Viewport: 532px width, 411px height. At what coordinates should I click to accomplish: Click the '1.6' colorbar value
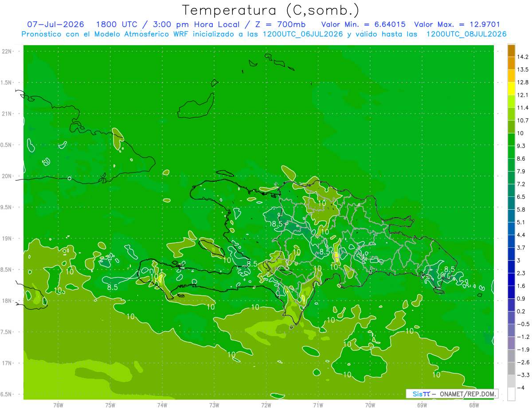coord(521,286)
